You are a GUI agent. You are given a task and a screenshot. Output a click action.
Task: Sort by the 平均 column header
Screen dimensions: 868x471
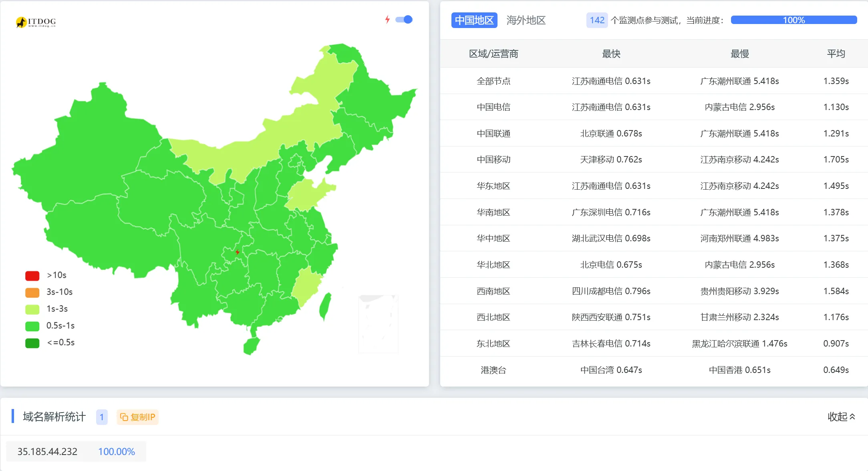tap(836, 54)
